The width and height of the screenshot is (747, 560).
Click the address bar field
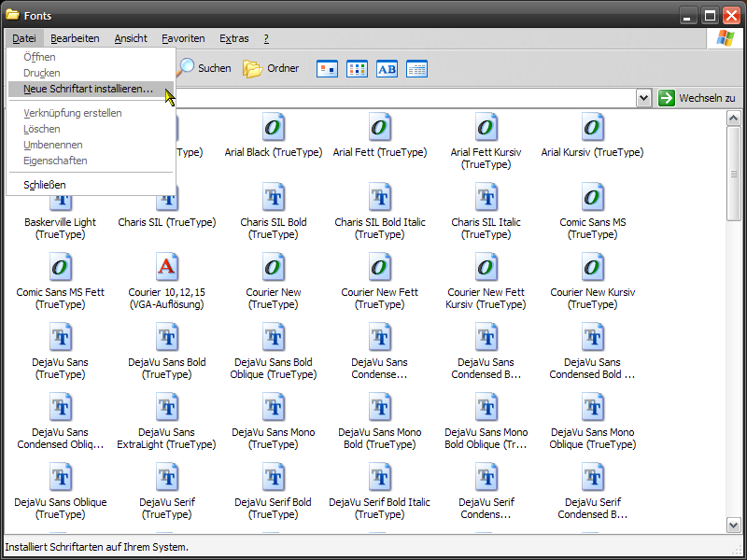tap(405, 98)
